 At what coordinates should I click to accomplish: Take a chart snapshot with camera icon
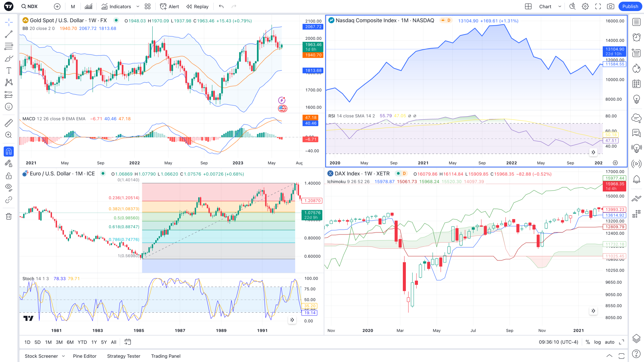click(610, 6)
